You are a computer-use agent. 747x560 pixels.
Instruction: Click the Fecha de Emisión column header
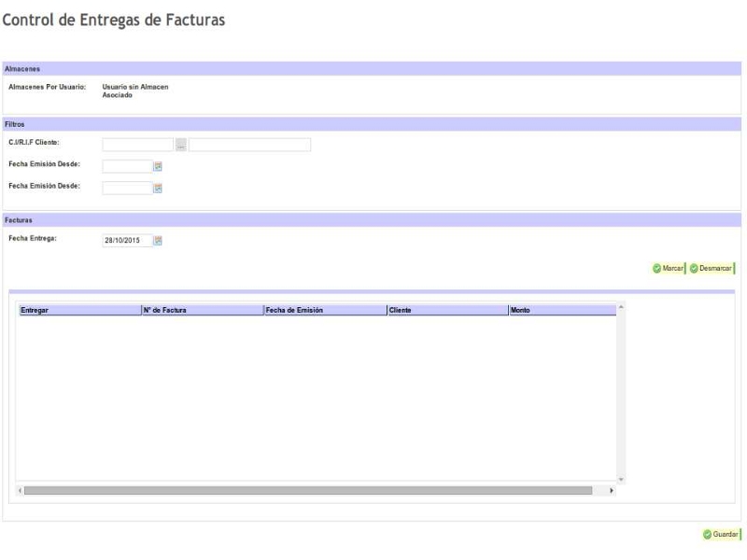(x=325, y=310)
